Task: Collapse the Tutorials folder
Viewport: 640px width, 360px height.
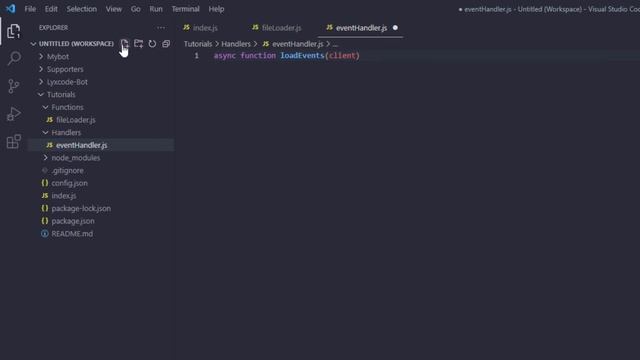Action: tap(41, 95)
